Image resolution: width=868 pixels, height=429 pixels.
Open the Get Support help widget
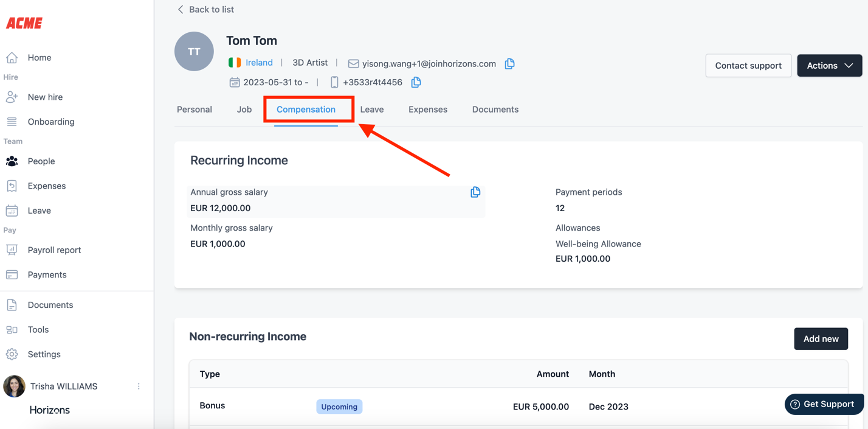[823, 405]
